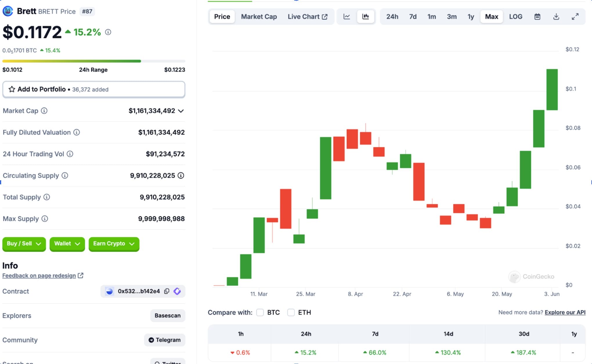Switch to Market Cap chart tab
The height and width of the screenshot is (364, 592).
[x=259, y=17]
